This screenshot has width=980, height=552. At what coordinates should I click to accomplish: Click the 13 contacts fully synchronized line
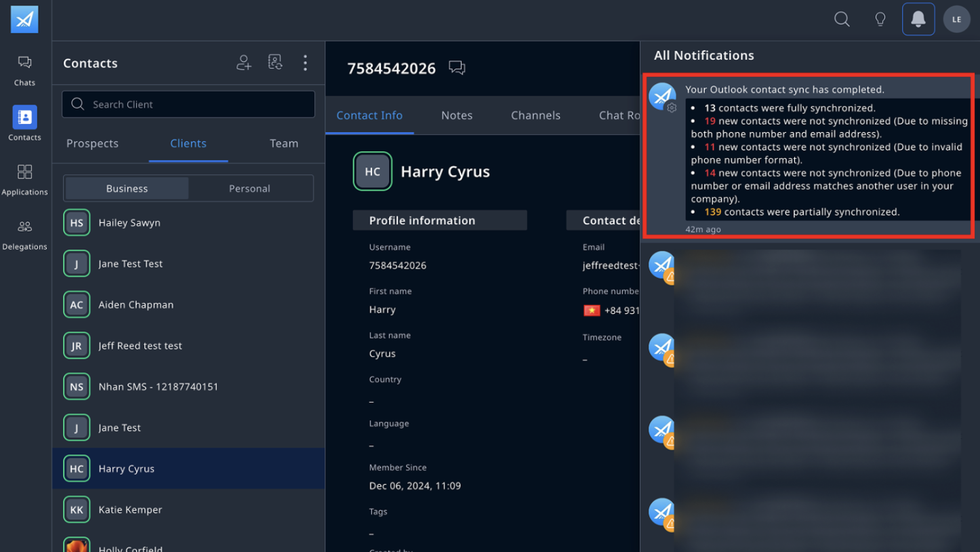click(790, 108)
